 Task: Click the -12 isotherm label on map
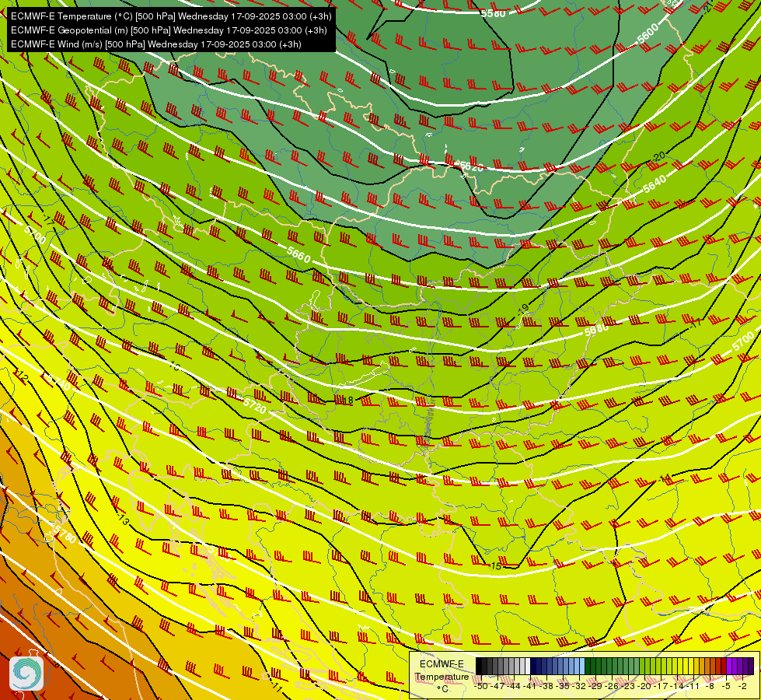coord(21,376)
